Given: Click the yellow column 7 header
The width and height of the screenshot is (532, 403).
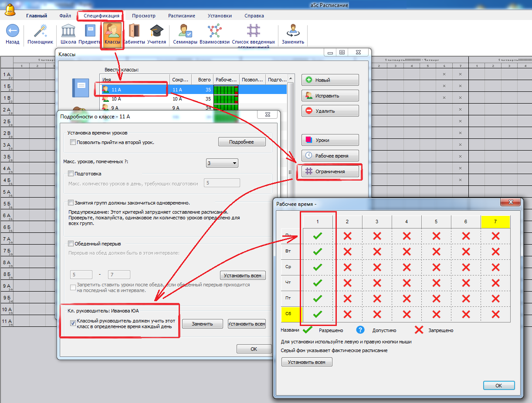Looking at the screenshot, I should [495, 222].
